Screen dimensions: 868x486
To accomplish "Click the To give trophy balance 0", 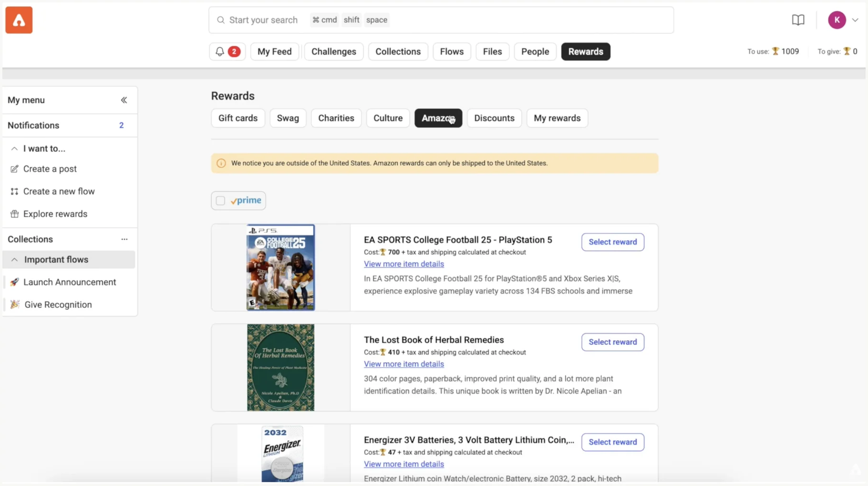I will coord(837,51).
